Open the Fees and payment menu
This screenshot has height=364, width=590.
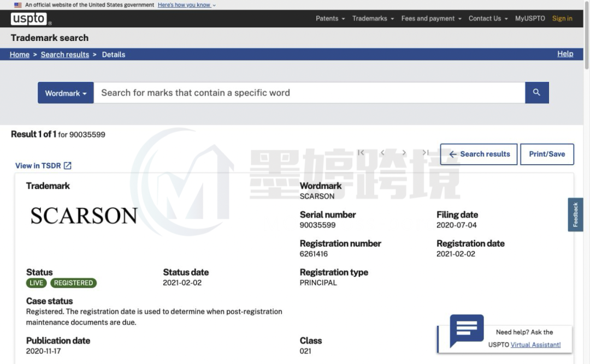pyautogui.click(x=431, y=19)
